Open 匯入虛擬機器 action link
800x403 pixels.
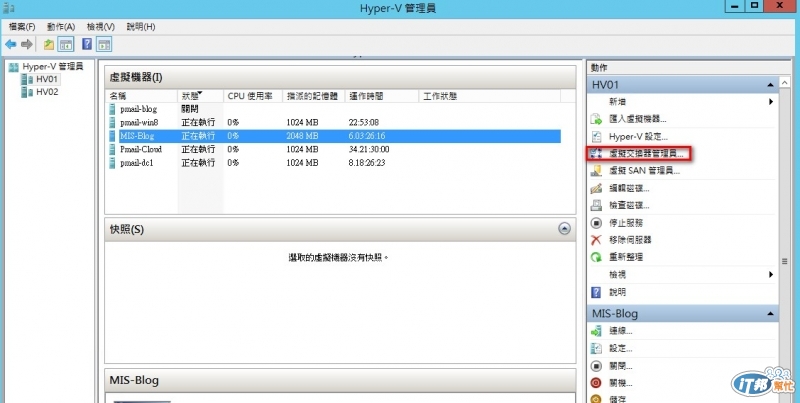638,119
